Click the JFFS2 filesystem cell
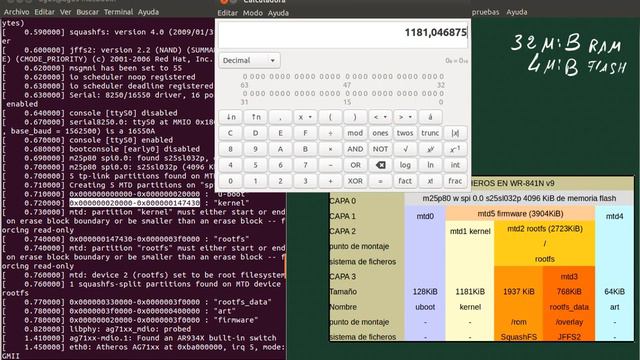The height and width of the screenshot is (360, 640). click(569, 337)
